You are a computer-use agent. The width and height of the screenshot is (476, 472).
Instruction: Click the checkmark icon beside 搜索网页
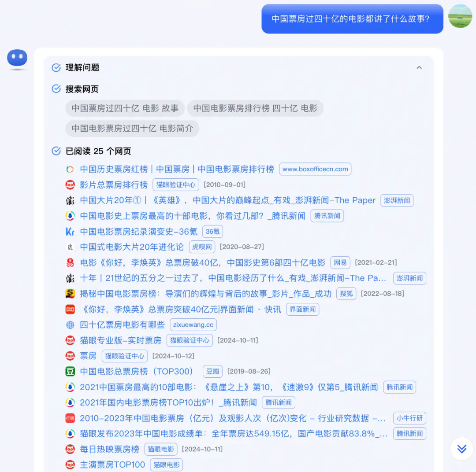[56, 89]
